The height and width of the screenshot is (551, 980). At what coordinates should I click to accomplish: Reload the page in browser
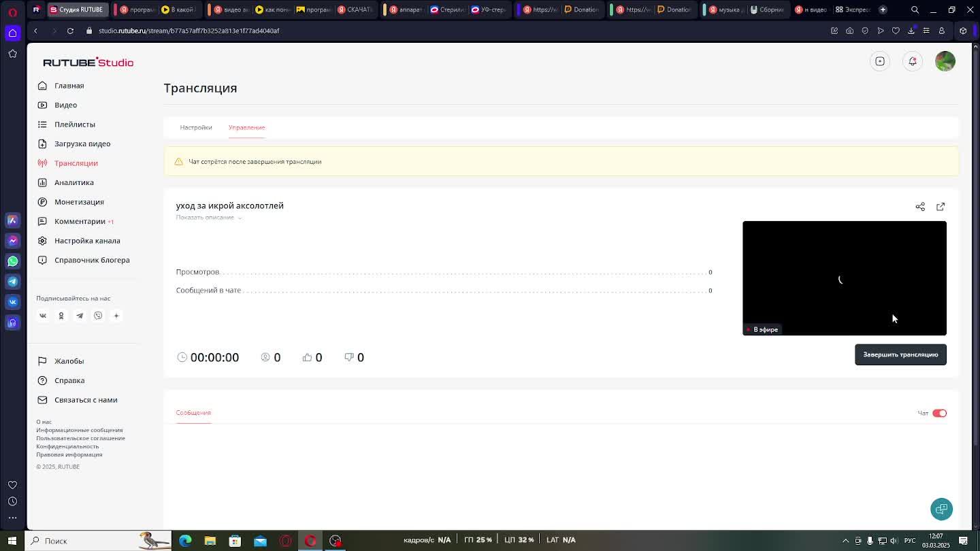[x=70, y=31]
